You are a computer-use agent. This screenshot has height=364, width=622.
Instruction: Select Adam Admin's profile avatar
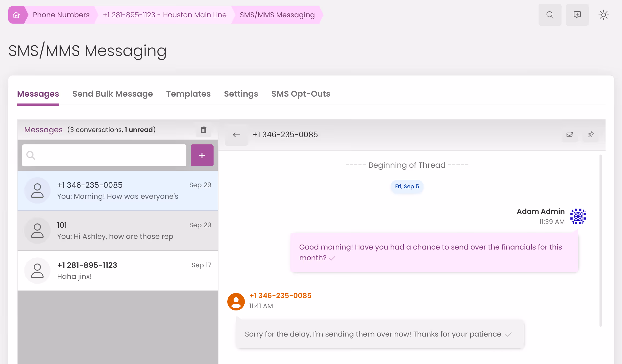pos(578,216)
